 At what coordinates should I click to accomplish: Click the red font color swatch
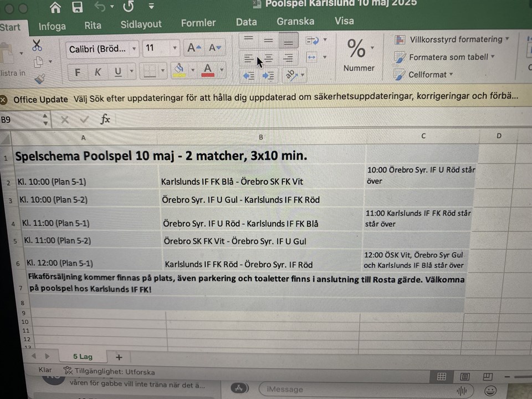click(x=208, y=70)
